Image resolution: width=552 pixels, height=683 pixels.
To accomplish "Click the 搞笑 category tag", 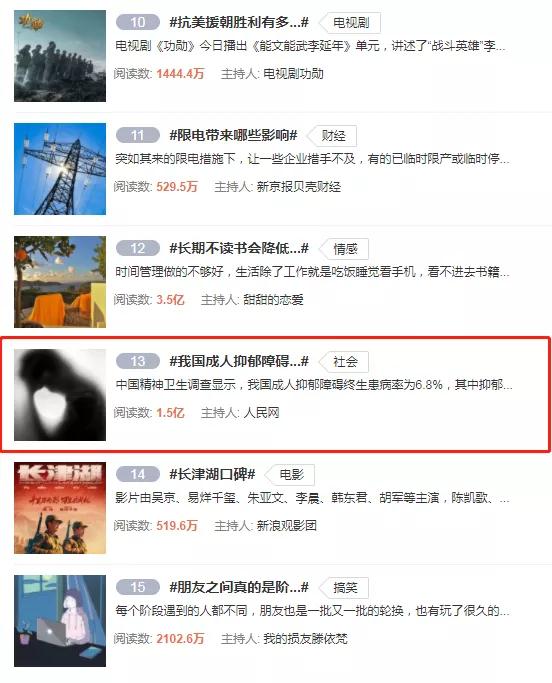I will pyautogui.click(x=344, y=588).
